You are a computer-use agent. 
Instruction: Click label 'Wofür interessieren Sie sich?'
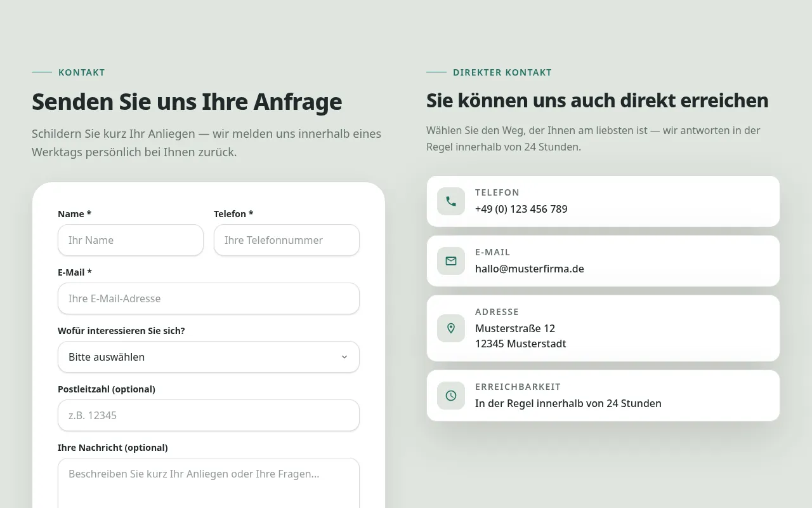[121, 331]
